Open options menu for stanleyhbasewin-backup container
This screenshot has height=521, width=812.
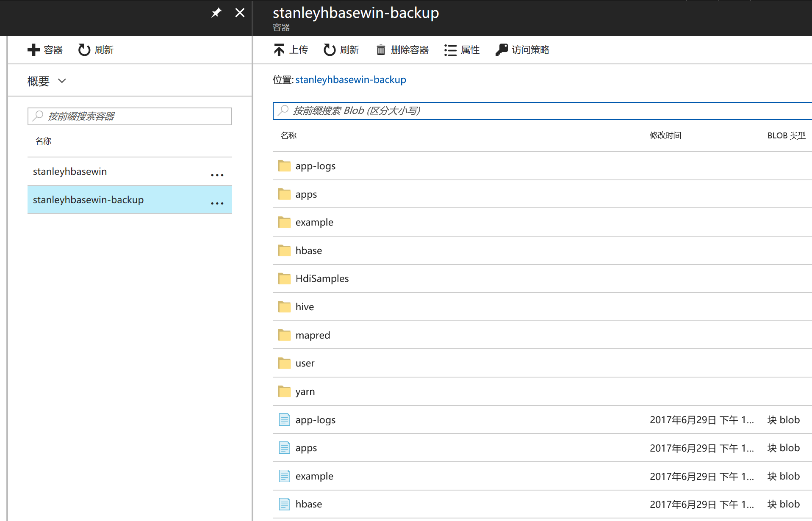tap(217, 203)
